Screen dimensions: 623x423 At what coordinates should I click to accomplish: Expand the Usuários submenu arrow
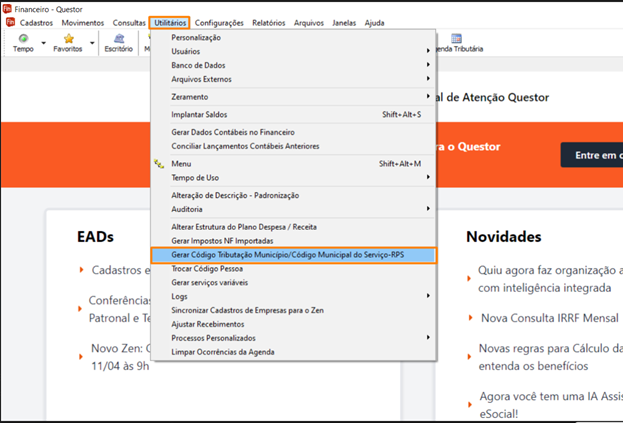click(428, 51)
